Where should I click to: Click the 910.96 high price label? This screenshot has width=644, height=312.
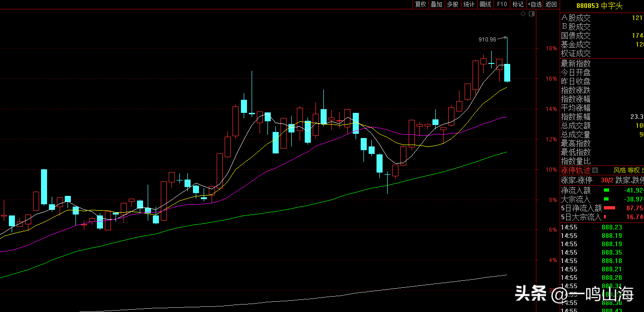487,40
